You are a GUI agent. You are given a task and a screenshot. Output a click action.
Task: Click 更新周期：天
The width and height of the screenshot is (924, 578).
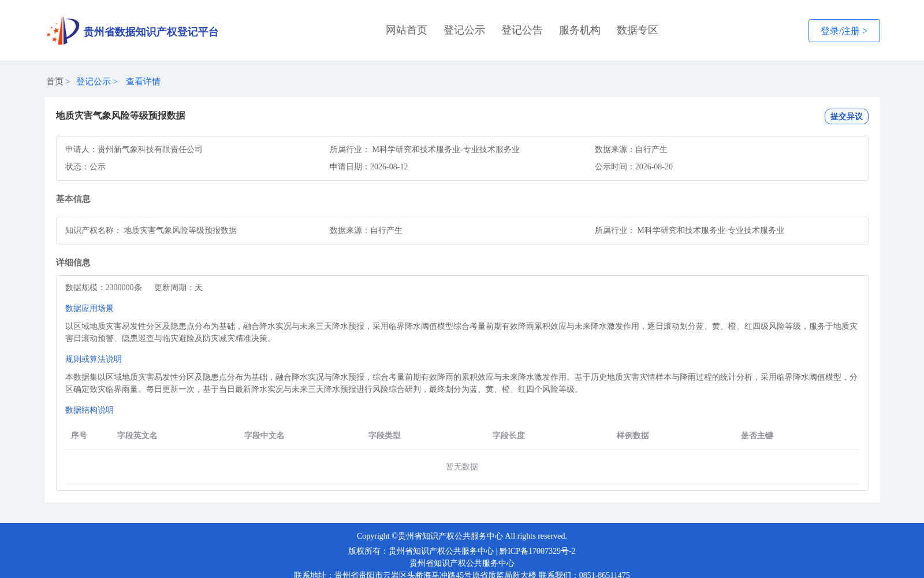tap(178, 287)
